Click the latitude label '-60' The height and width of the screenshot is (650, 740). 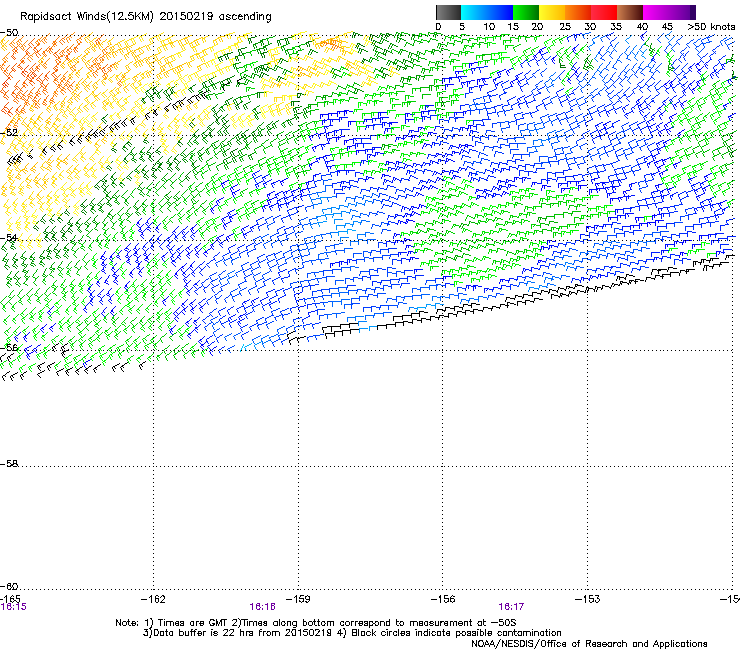(x=9, y=587)
